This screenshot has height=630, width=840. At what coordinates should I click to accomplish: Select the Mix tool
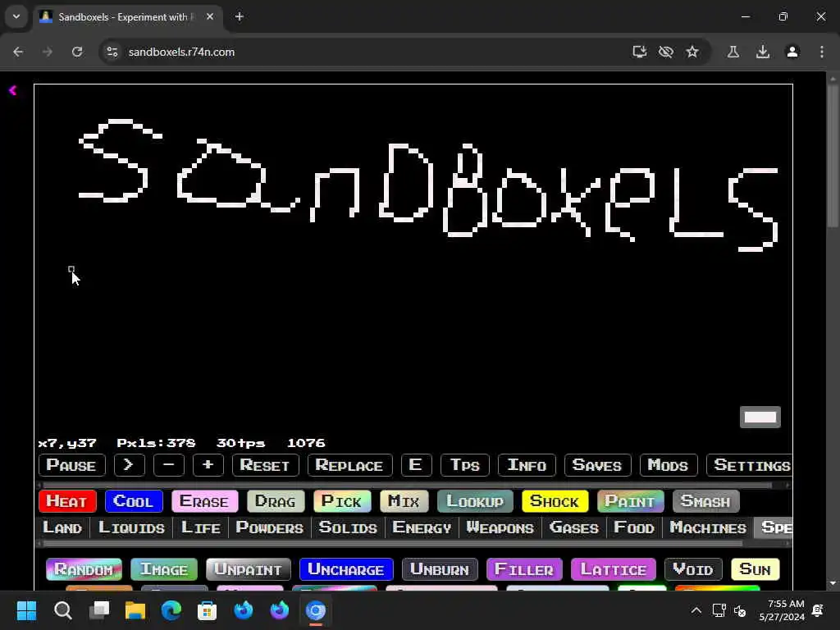pyautogui.click(x=404, y=501)
